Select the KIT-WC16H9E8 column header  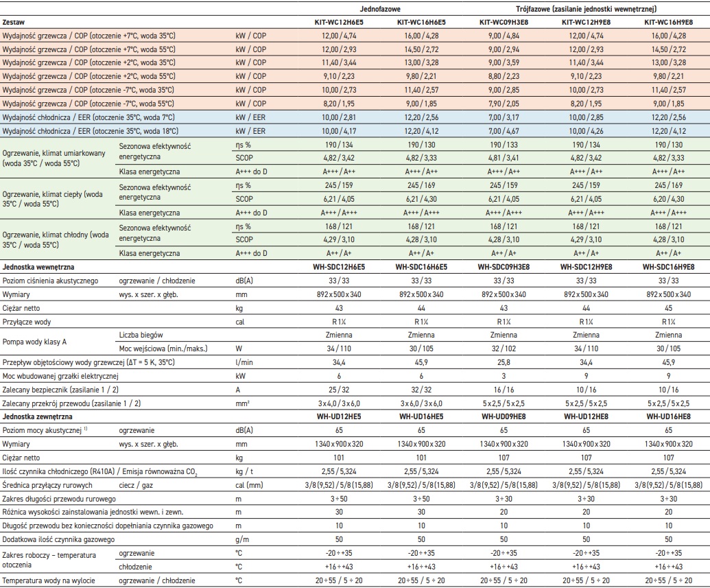point(668,23)
